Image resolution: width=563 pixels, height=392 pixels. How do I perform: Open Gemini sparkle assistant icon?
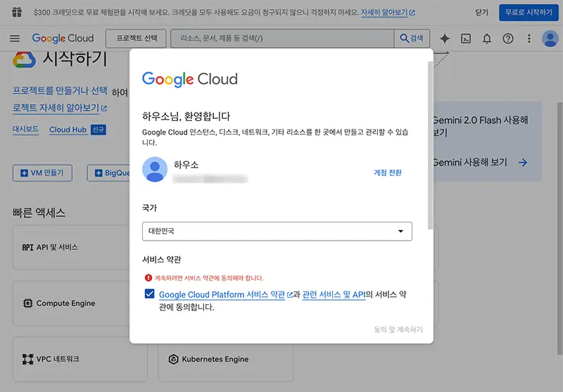(x=445, y=39)
